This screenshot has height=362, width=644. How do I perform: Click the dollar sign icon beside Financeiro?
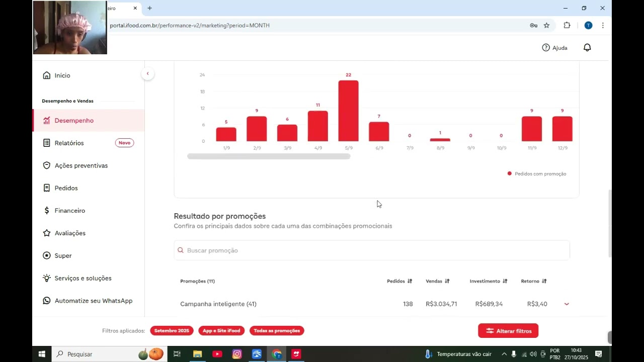point(47,211)
